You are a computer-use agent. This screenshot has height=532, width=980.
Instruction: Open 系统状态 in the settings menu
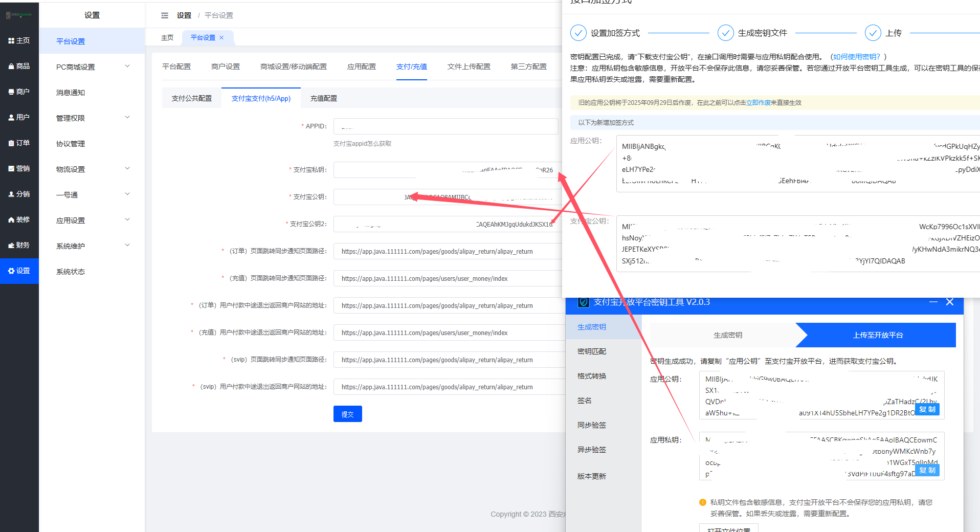[92, 271]
